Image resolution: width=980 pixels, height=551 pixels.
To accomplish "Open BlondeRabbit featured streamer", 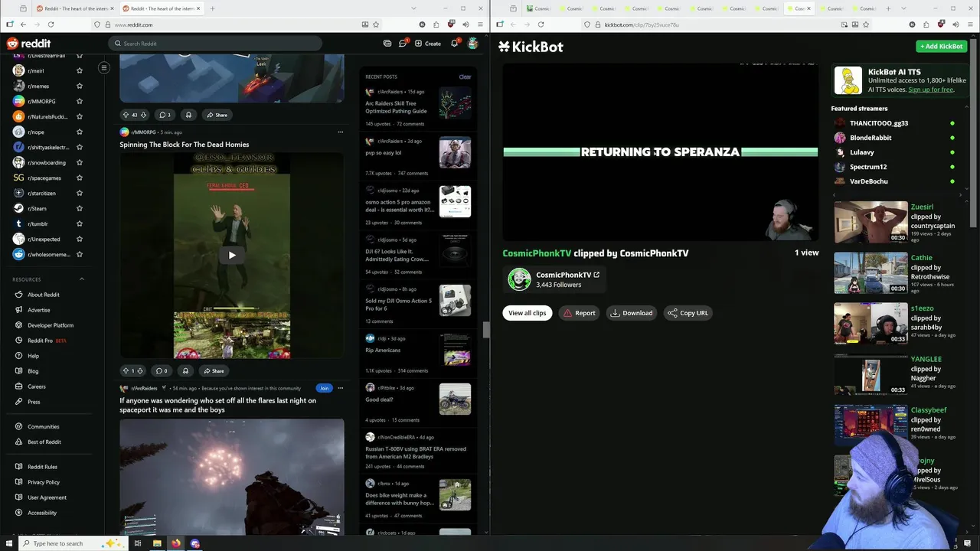I will coord(871,138).
